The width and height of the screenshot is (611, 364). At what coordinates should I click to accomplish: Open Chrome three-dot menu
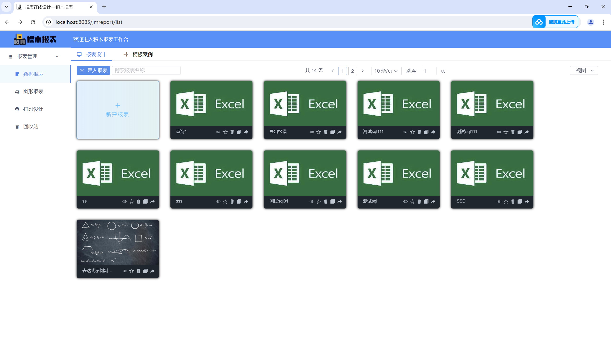(x=603, y=22)
